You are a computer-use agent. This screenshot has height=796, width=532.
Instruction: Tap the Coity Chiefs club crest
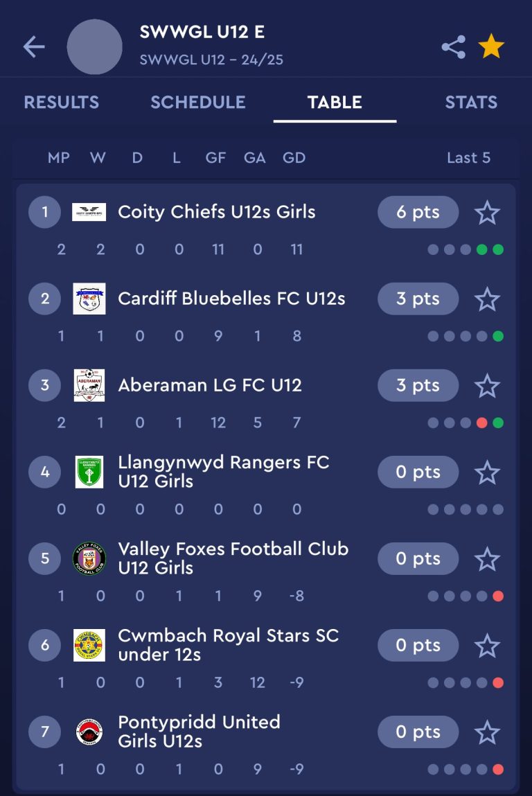(x=89, y=212)
